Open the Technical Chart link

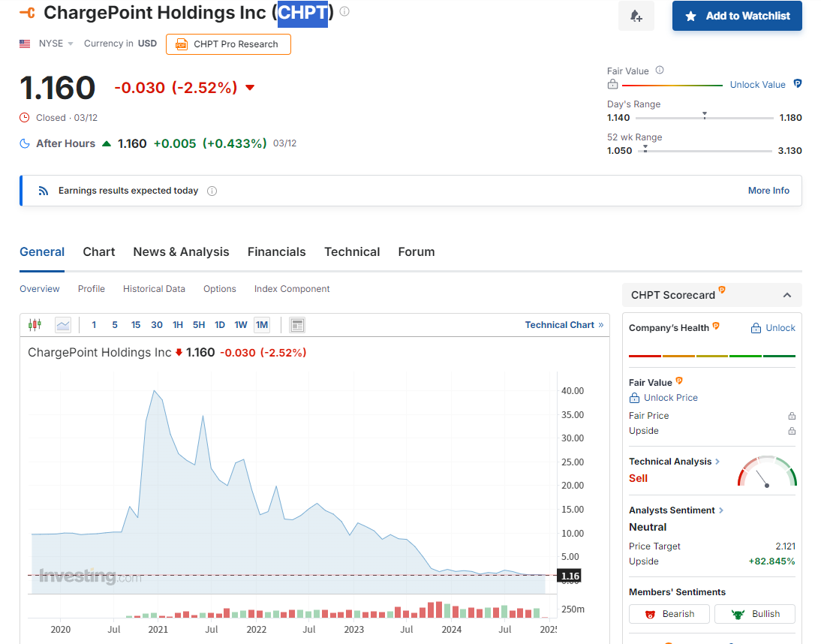(x=564, y=324)
